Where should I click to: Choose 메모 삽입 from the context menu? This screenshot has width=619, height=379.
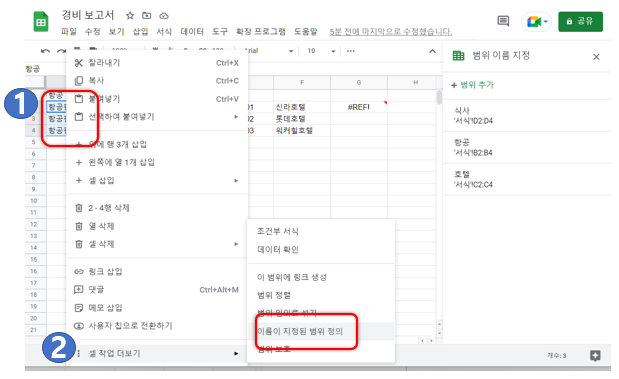157,308
